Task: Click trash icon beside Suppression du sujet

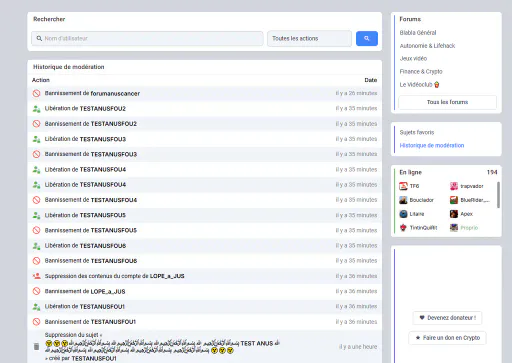Action: (36, 347)
